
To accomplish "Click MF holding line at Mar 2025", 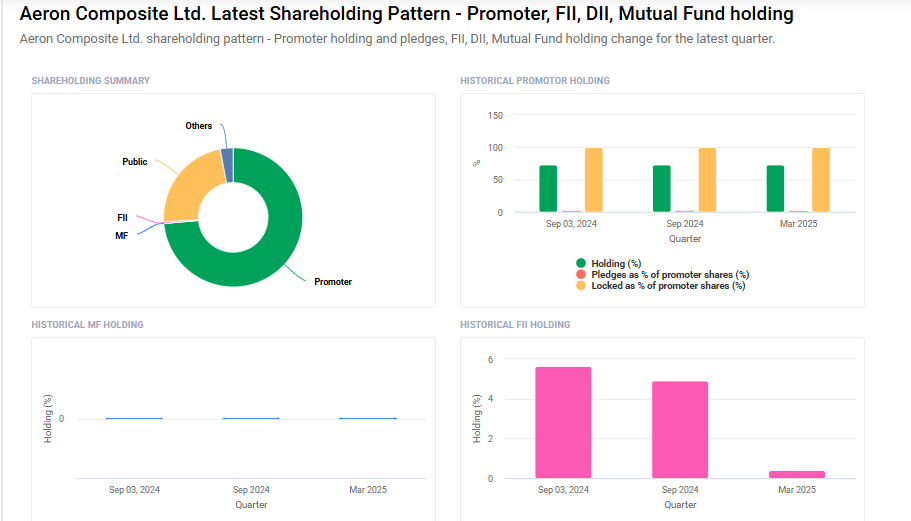I will [x=368, y=418].
